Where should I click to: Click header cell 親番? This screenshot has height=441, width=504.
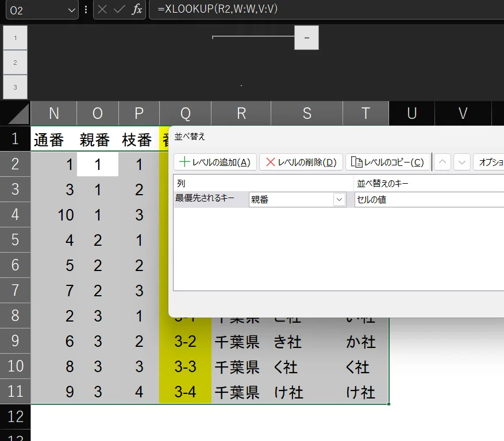[98, 139]
